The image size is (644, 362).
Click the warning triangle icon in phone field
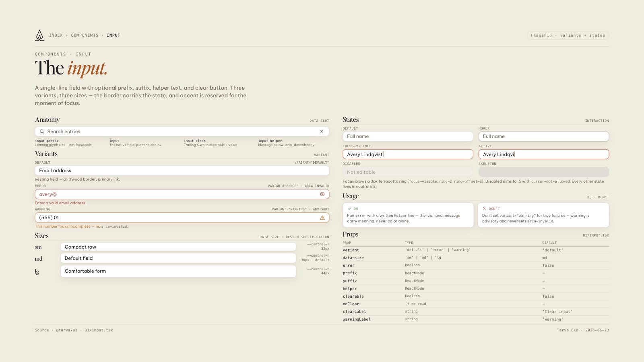point(322,218)
